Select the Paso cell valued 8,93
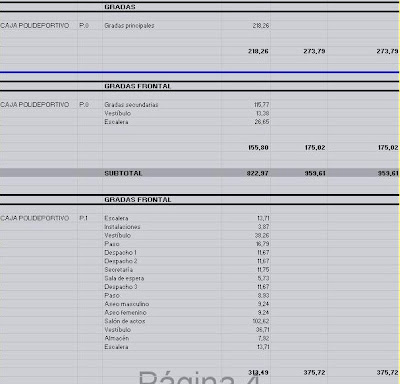Screen dimensions: 400x384 click(112, 295)
